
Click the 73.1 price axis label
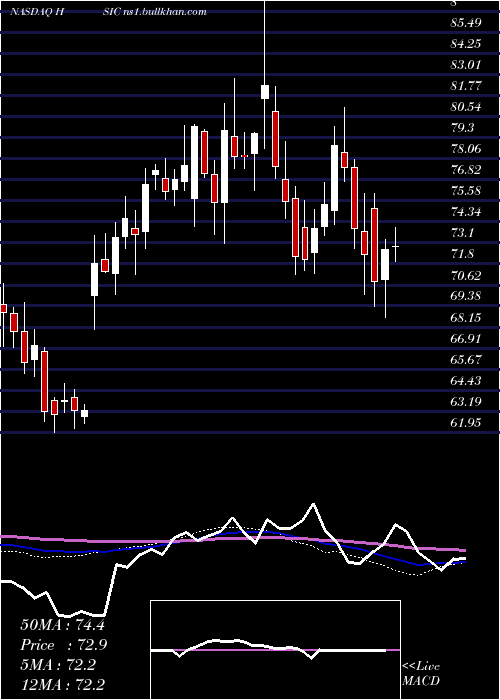462,232
